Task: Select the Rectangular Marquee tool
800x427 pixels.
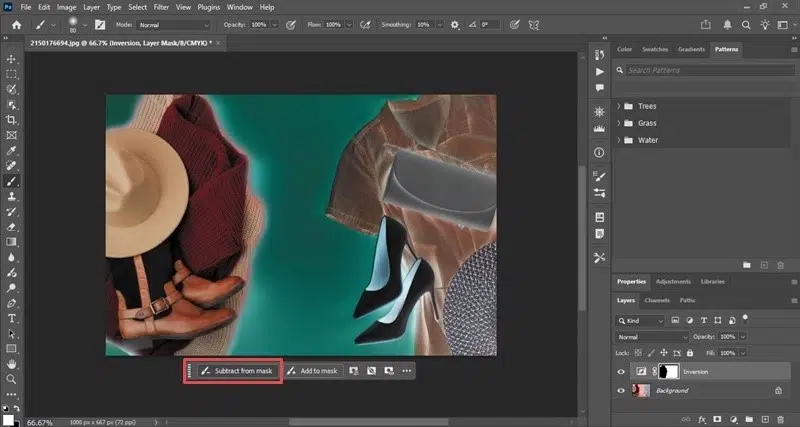Action: [11, 74]
